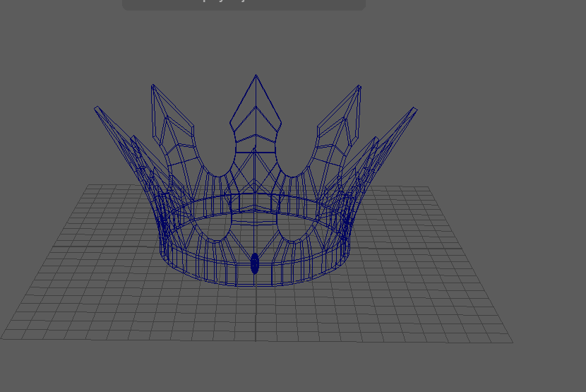Click the partially visible message bar at top
The width and height of the screenshot is (586, 392).
coord(244,4)
